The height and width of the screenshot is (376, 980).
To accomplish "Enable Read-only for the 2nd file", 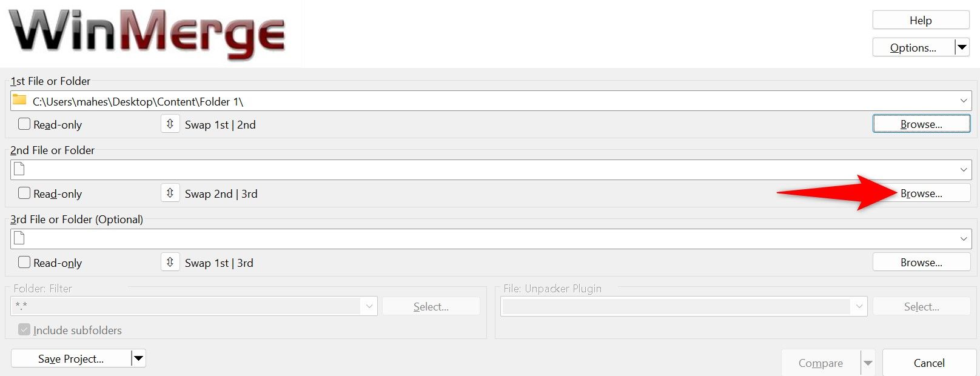I will [24, 193].
